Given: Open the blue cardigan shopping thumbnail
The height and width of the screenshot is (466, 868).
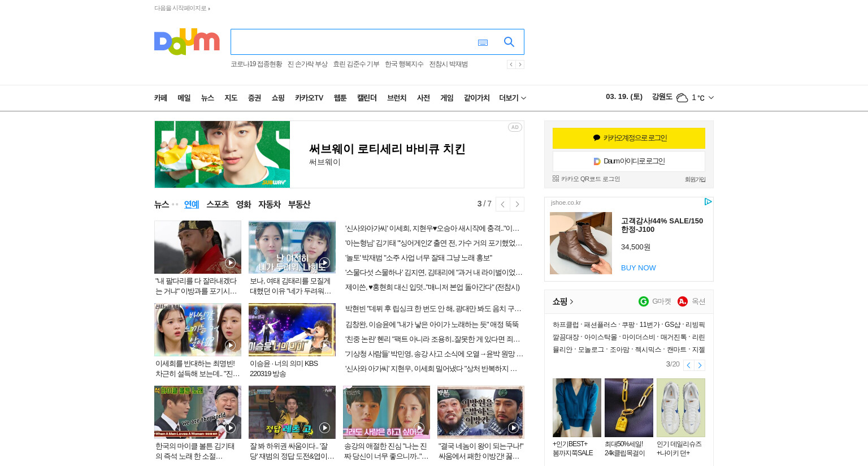Looking at the screenshot, I should [577, 408].
